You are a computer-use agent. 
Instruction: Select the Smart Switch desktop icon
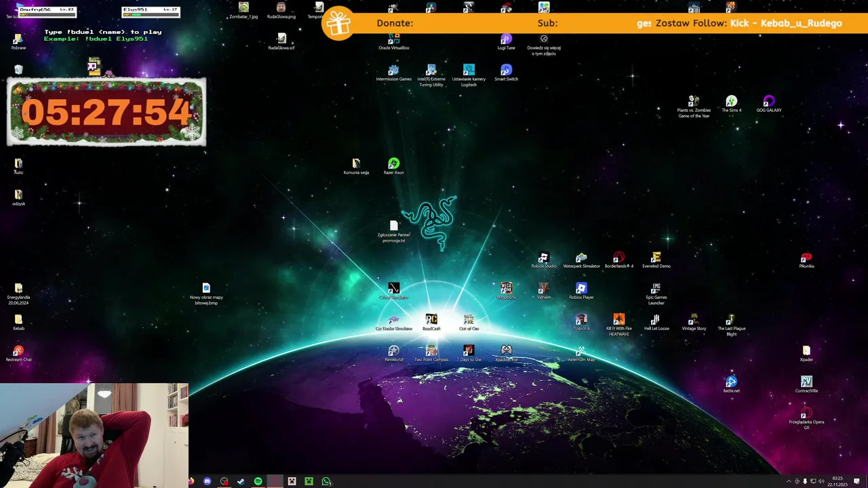point(506,73)
